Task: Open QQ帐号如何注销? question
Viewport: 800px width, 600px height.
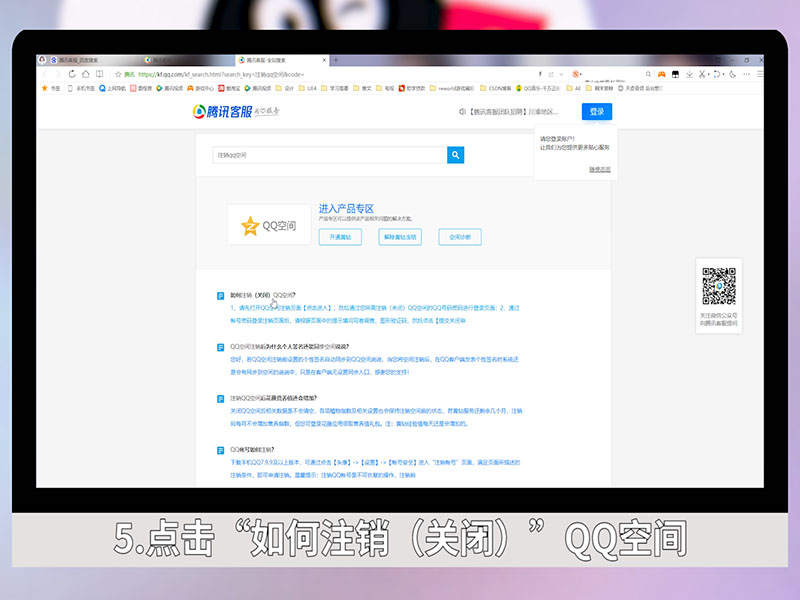Action: coord(252,449)
